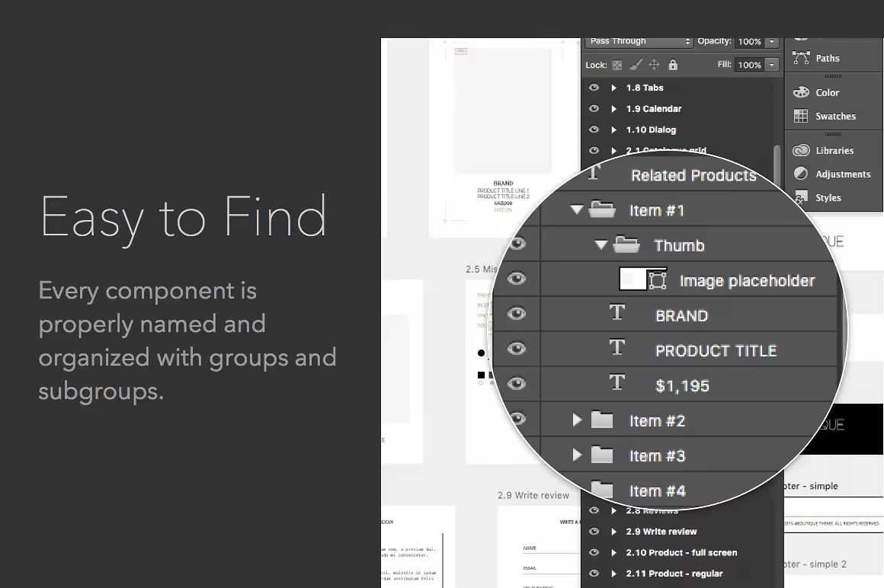The height and width of the screenshot is (588, 884).
Task: Hide the 2.9 Write review layer group
Action: pos(594,531)
